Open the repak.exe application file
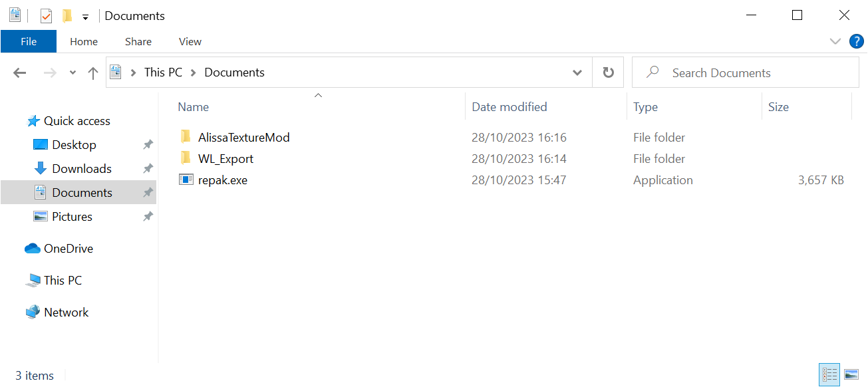 tap(222, 180)
